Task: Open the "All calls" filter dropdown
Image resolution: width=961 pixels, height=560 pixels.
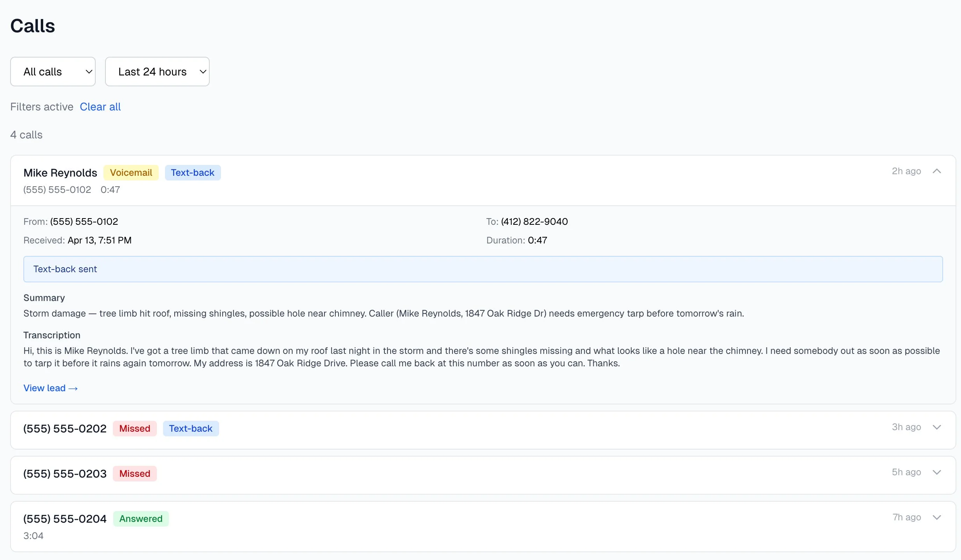Action: pyautogui.click(x=53, y=72)
